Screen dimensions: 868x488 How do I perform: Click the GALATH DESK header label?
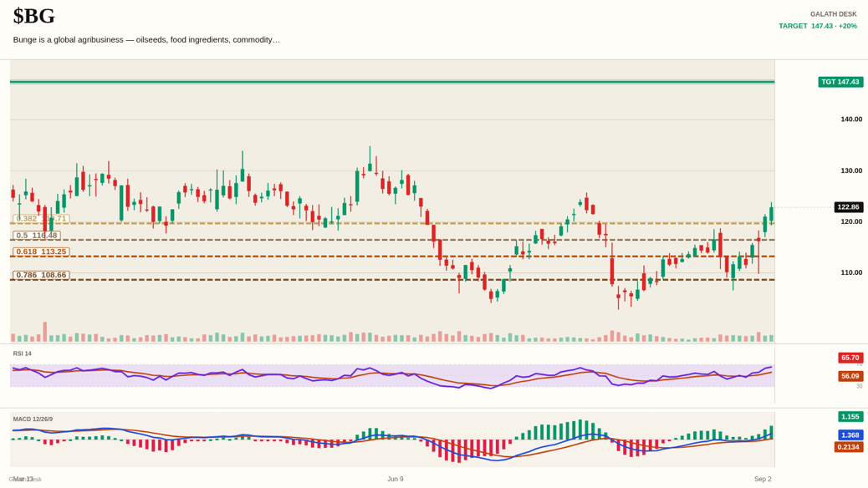(x=833, y=14)
